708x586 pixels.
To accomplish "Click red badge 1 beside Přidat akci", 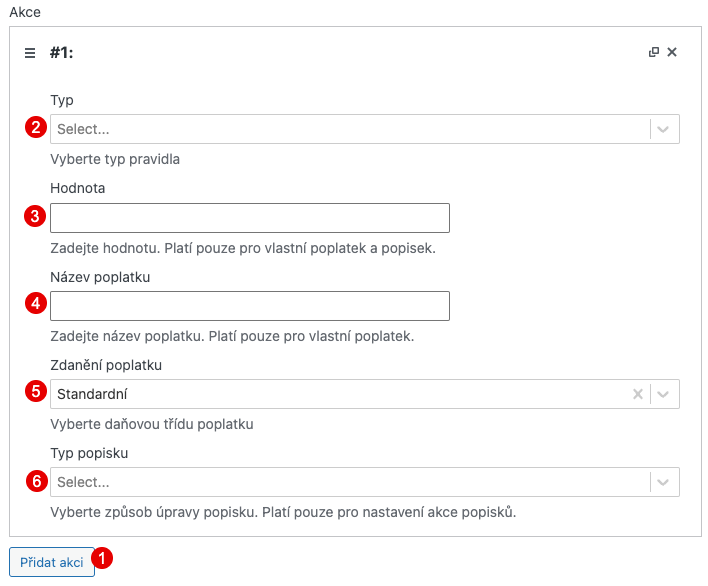I will pos(103,559).
